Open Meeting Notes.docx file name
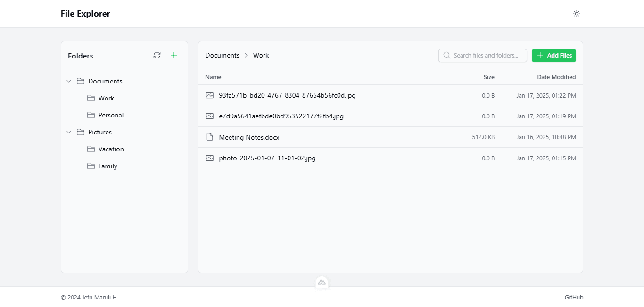644x307 pixels. (x=249, y=137)
